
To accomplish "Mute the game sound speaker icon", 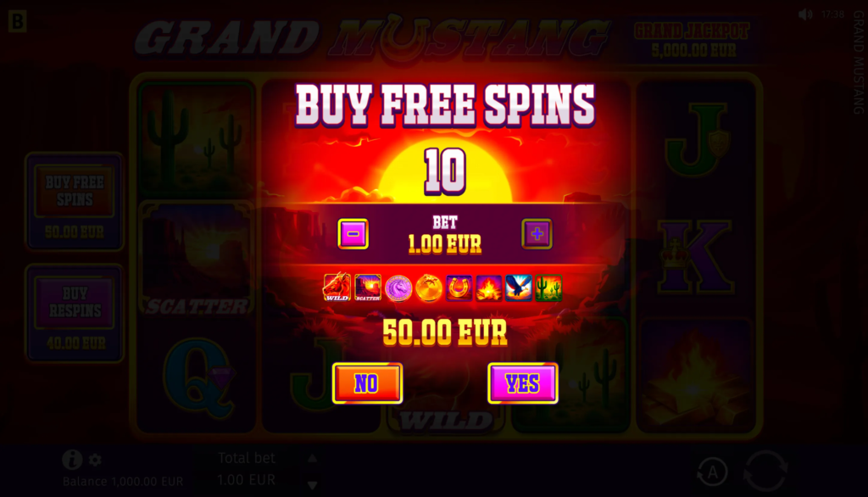I will click(805, 14).
